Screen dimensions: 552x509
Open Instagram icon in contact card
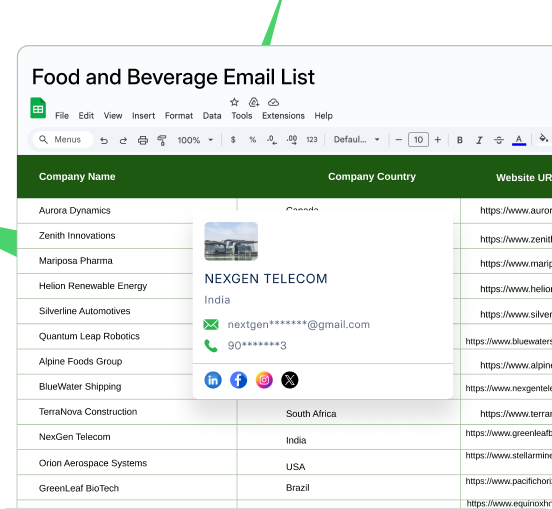(x=264, y=380)
